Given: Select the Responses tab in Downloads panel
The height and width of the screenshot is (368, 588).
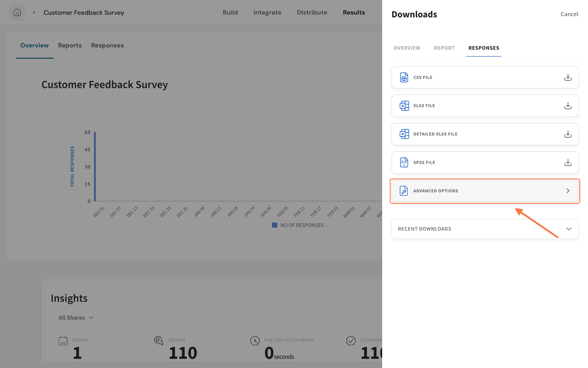Looking at the screenshot, I should tap(484, 48).
